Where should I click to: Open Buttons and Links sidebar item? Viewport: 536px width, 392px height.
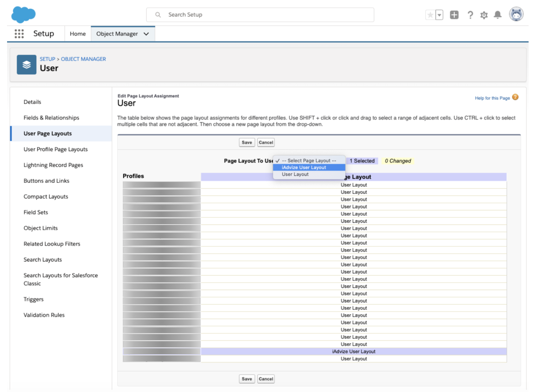click(x=46, y=181)
